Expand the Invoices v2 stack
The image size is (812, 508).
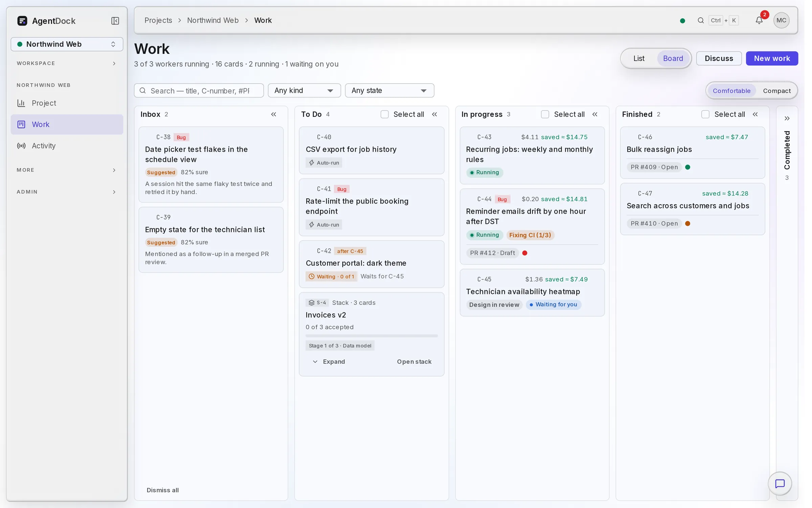(x=329, y=362)
